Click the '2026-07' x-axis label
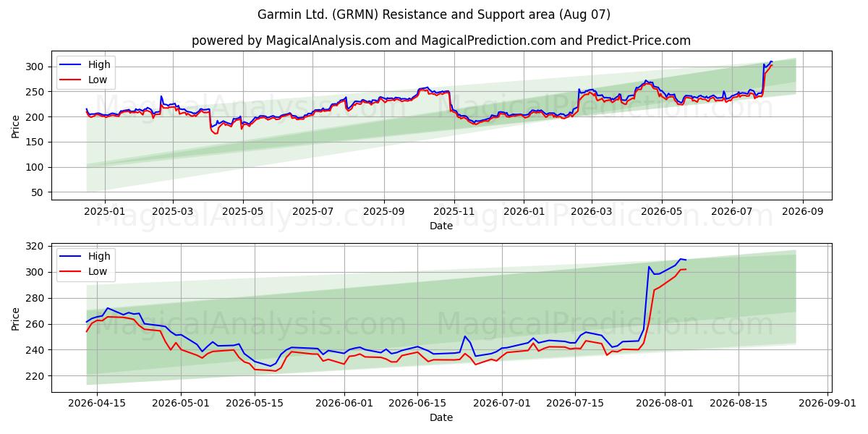The height and width of the screenshot is (434, 868). point(731,212)
